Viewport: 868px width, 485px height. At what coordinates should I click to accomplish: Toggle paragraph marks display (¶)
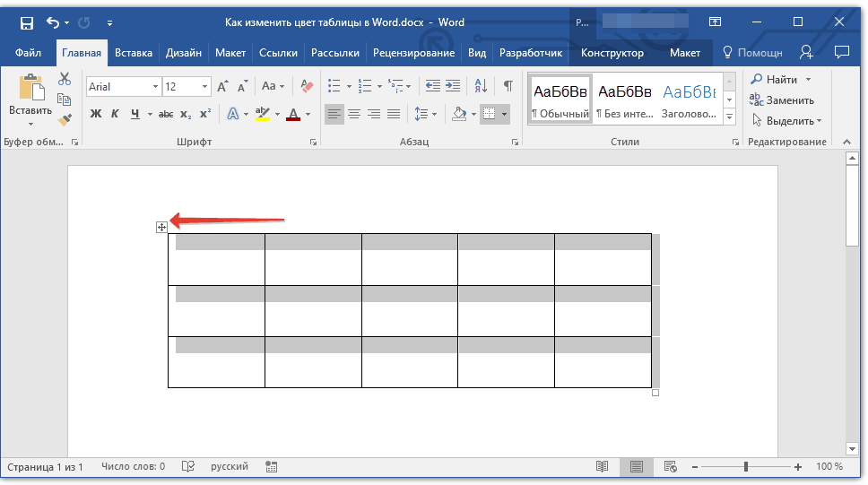(508, 87)
